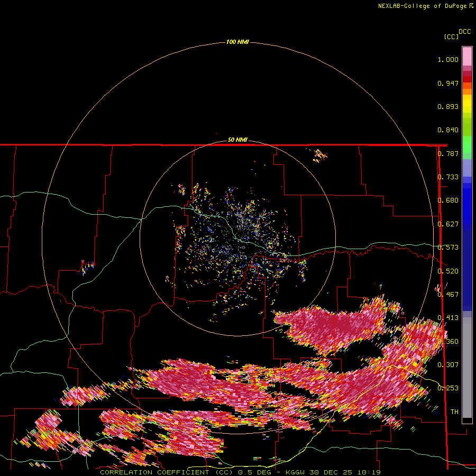Click the 0.733 legend value
Image resolution: width=476 pixels, height=476 pixels.
pos(448,177)
